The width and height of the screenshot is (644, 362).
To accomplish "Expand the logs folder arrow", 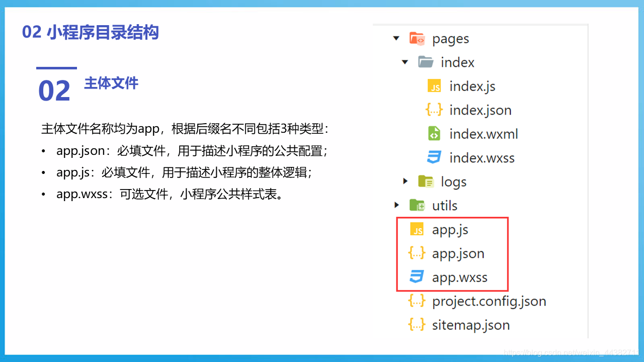I will pos(406,181).
